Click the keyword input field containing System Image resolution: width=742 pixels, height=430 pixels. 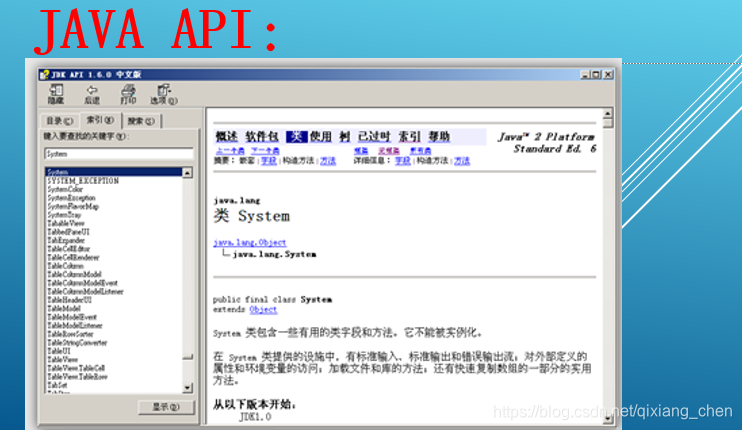tap(119, 154)
